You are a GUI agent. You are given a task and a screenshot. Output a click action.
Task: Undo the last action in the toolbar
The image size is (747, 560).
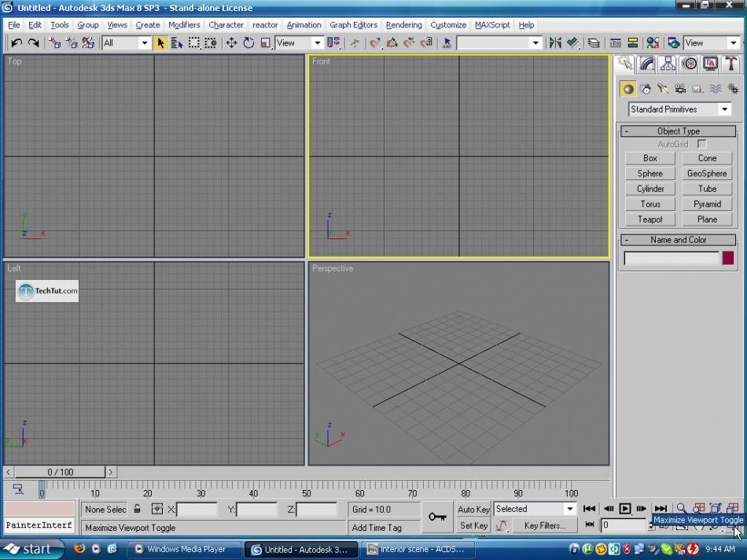pos(17,43)
